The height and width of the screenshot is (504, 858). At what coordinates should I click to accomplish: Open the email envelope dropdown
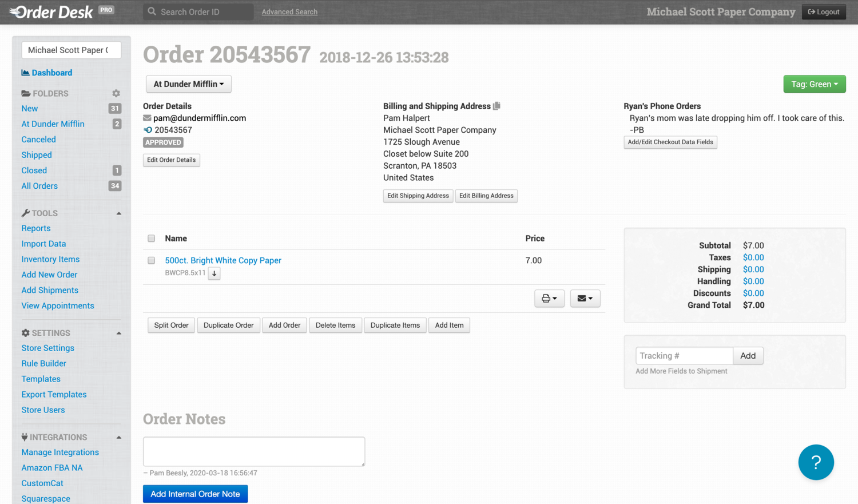click(x=585, y=298)
